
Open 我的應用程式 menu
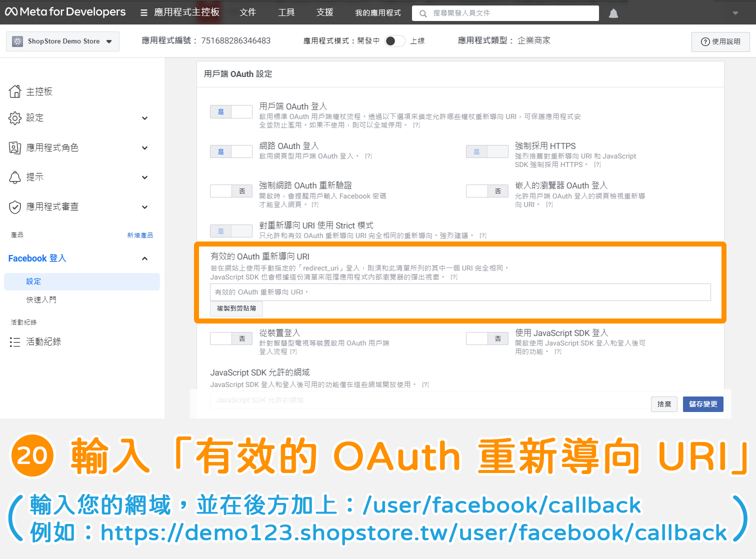[x=378, y=13]
